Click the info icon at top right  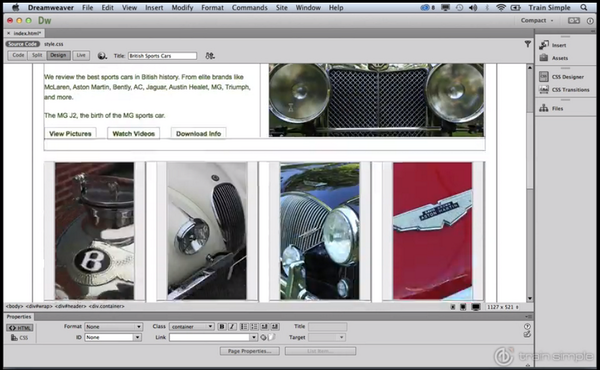tap(590, 21)
